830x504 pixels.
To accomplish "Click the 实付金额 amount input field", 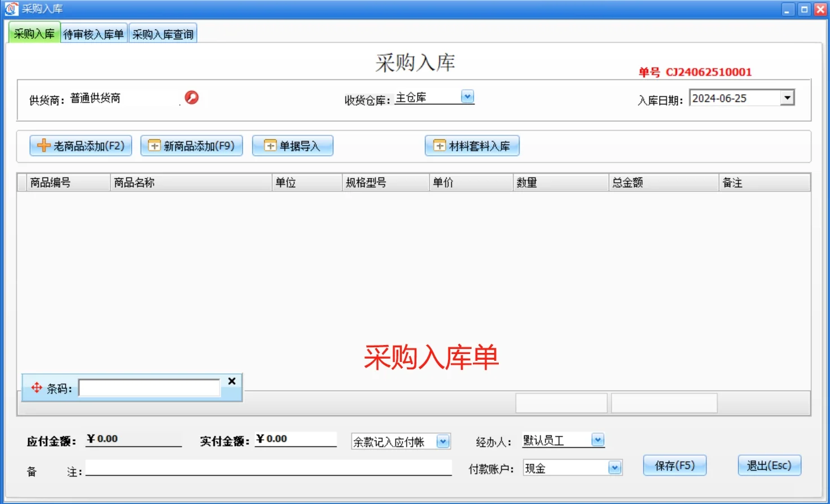I will click(x=295, y=439).
